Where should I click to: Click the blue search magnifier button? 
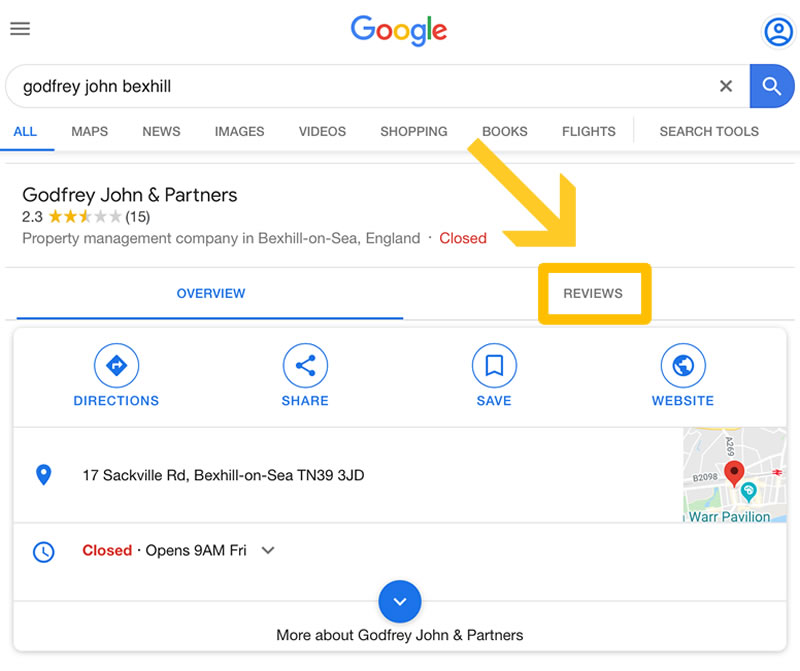771,86
